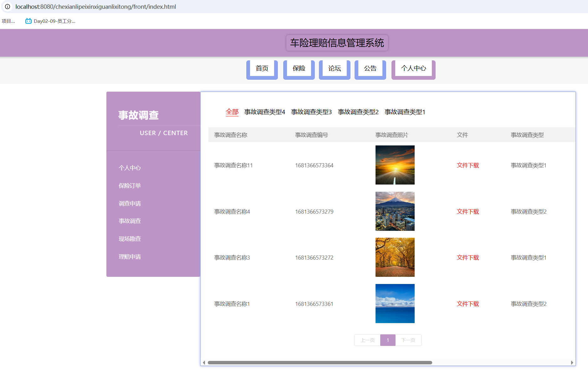Click the horizontal scrollbar right arrow
The height and width of the screenshot is (370, 588).
pos(572,363)
